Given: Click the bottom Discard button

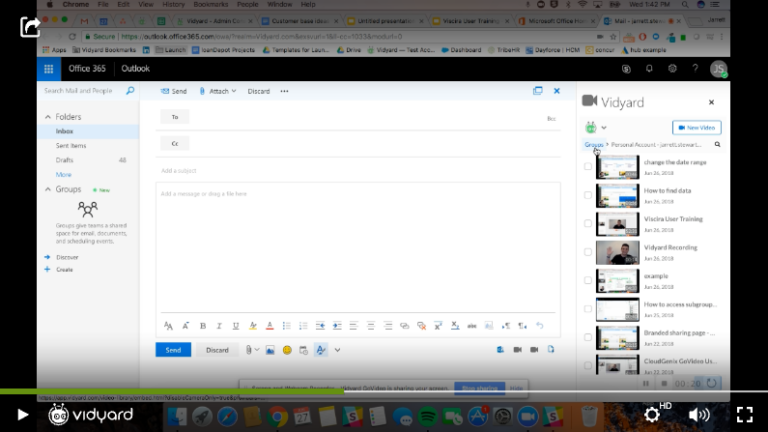Looking at the screenshot, I should [217, 350].
